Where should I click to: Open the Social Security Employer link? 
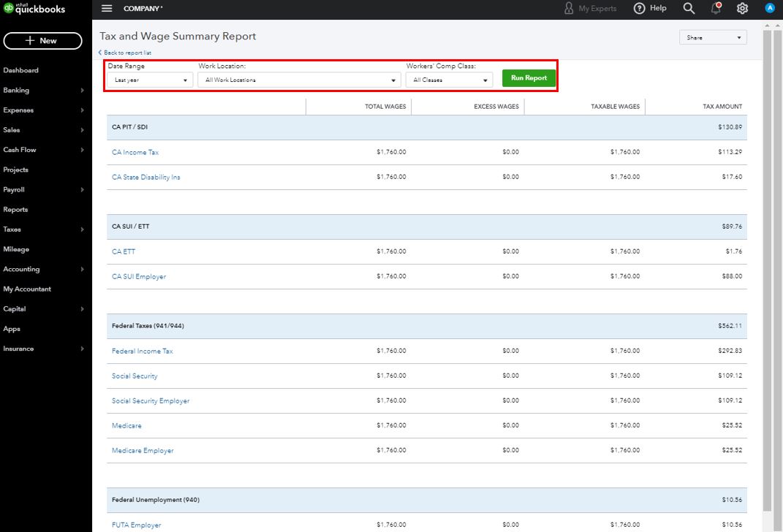151,400
